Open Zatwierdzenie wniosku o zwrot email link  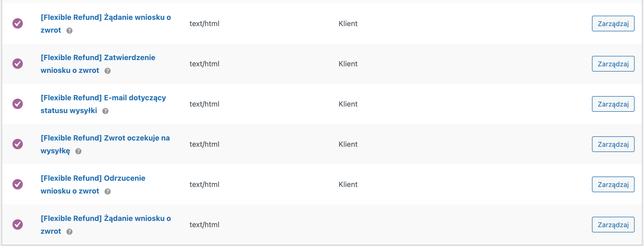pyautogui.click(x=98, y=64)
